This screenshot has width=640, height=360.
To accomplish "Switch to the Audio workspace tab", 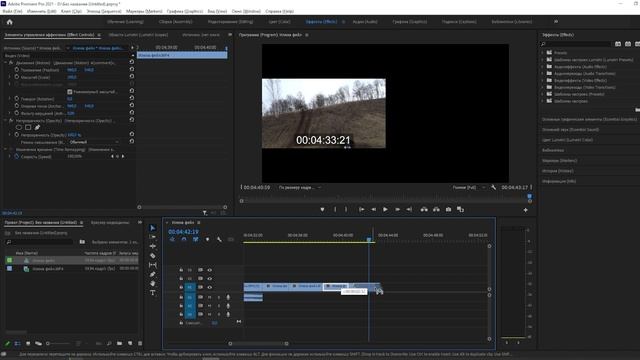I will (x=365, y=22).
